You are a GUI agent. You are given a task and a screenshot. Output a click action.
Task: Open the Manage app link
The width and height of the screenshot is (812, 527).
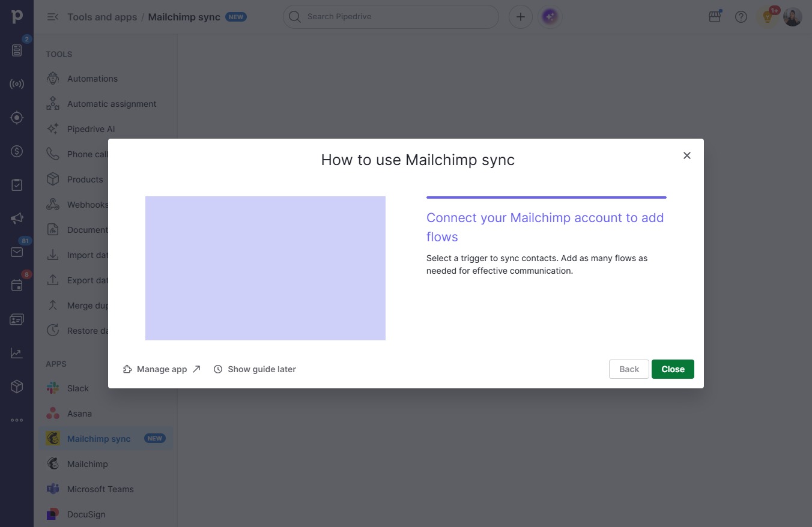[x=162, y=369]
